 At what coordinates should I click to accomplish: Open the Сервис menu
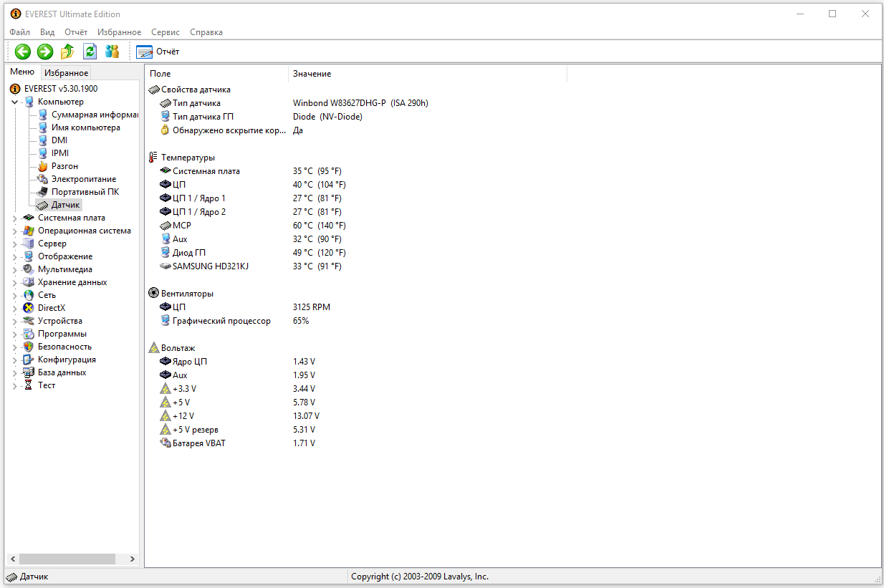[166, 32]
